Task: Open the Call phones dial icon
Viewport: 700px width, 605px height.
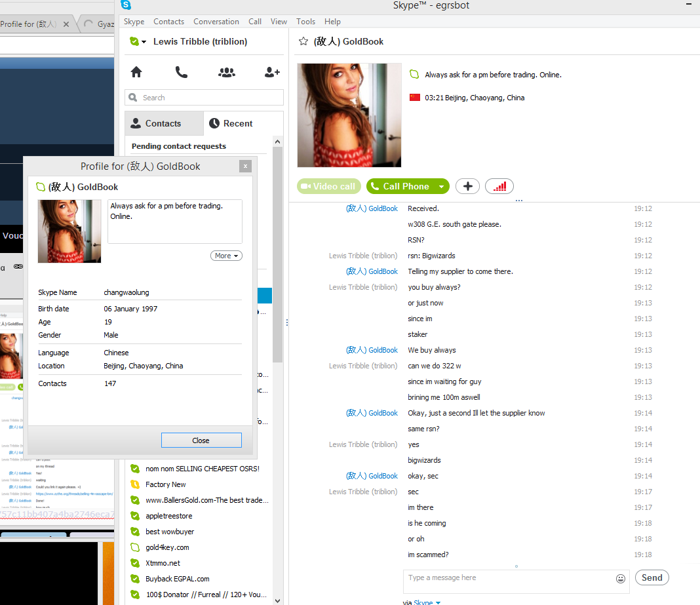Action: [182, 72]
